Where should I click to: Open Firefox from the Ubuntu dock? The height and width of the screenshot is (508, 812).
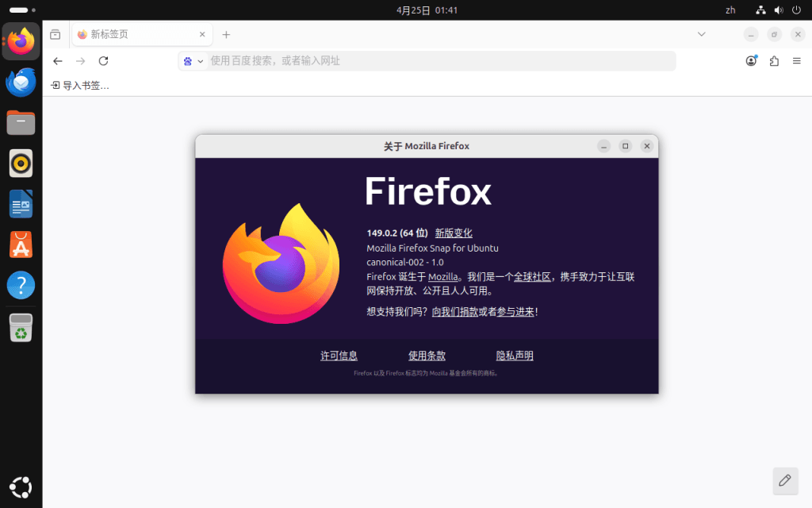coord(21,41)
